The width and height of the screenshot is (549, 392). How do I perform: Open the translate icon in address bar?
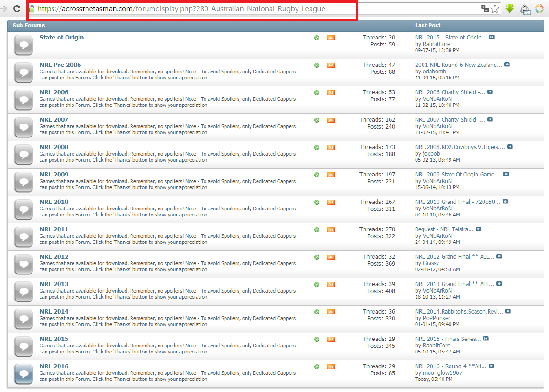point(484,8)
